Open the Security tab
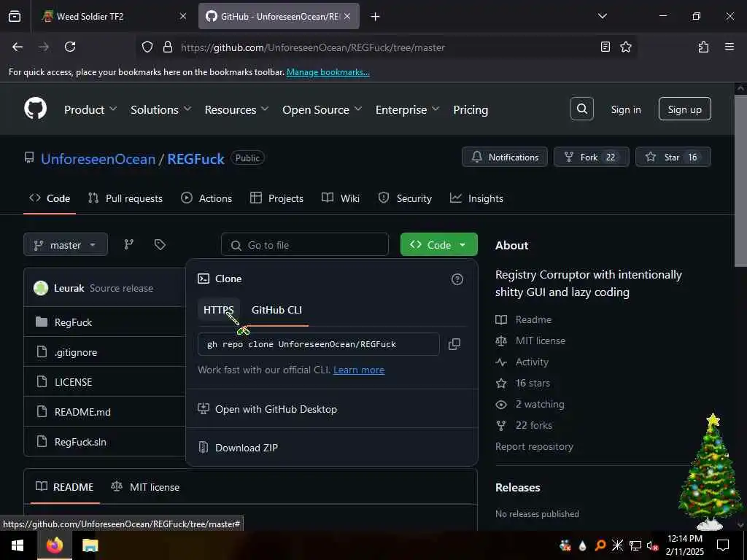 [x=405, y=198]
